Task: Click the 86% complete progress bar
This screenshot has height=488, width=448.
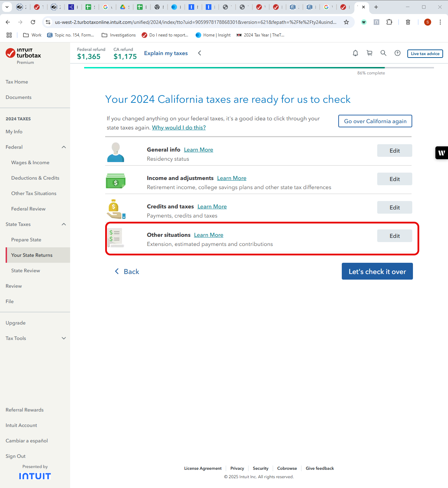Action: coord(259,68)
